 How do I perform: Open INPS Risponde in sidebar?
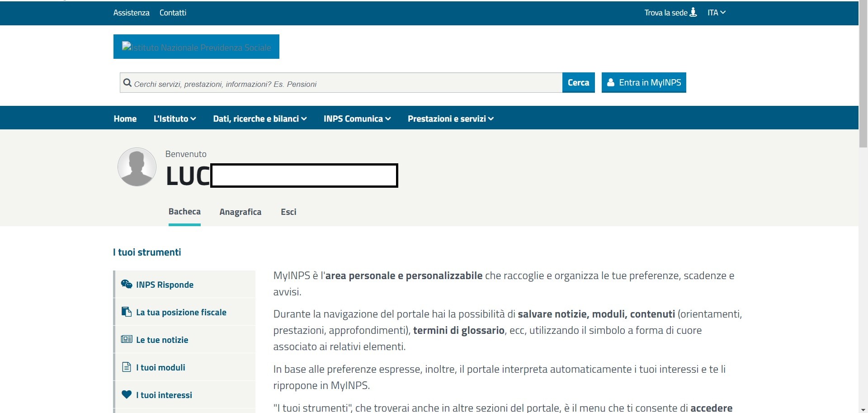click(185, 284)
